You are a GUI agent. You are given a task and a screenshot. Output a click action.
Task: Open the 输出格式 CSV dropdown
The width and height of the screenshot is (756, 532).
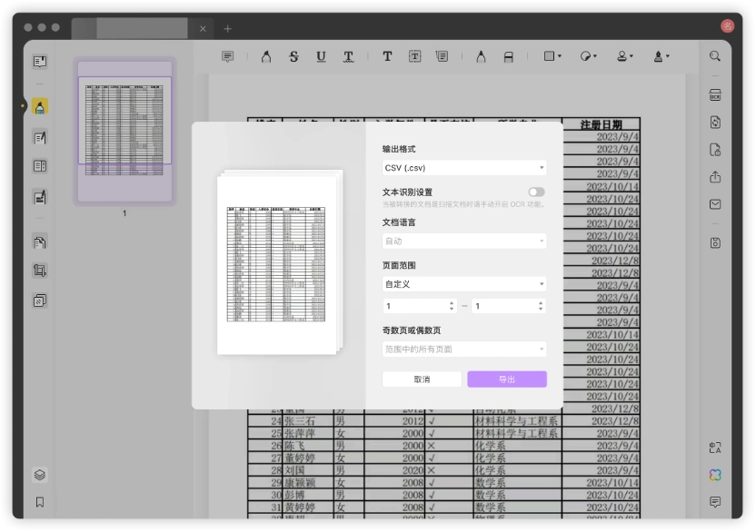(464, 168)
